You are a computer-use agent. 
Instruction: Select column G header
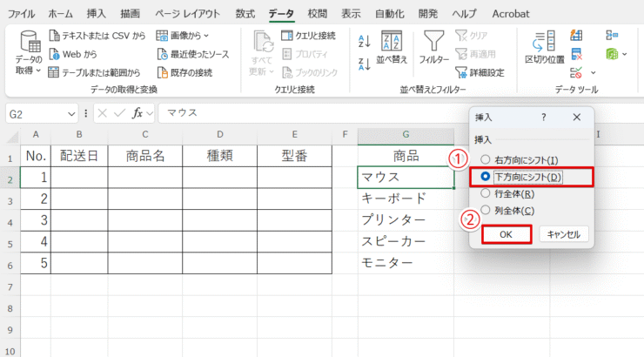[x=406, y=134]
